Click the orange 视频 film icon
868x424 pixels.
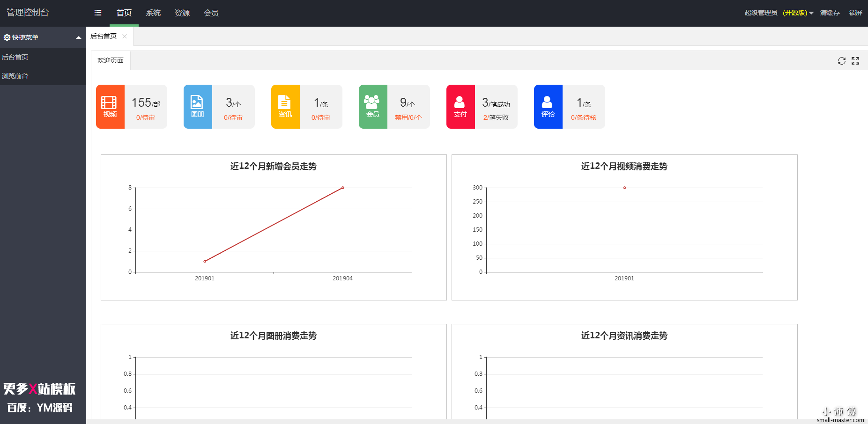(x=109, y=102)
